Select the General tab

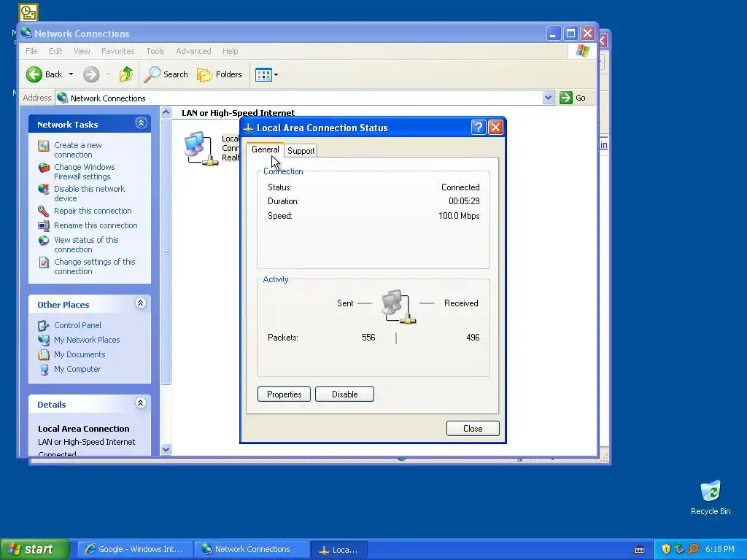(x=266, y=149)
